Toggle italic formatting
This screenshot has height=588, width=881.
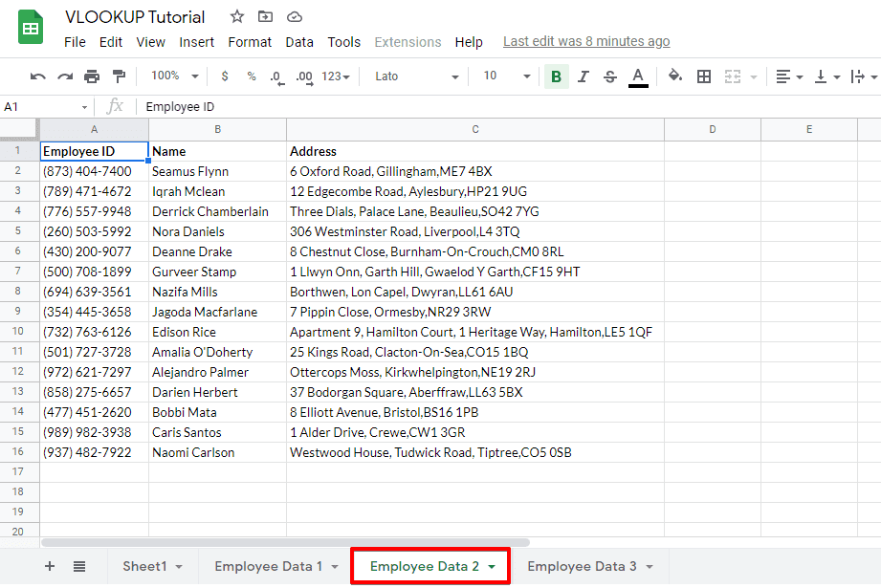click(583, 75)
